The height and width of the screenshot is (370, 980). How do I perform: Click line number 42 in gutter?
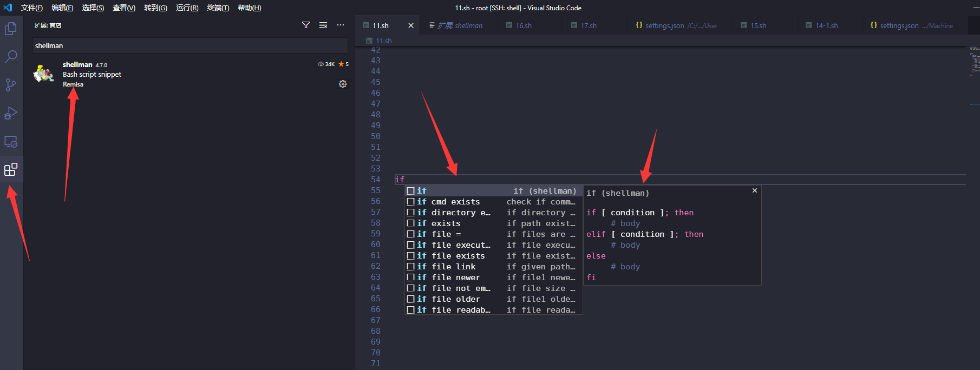[x=376, y=50]
